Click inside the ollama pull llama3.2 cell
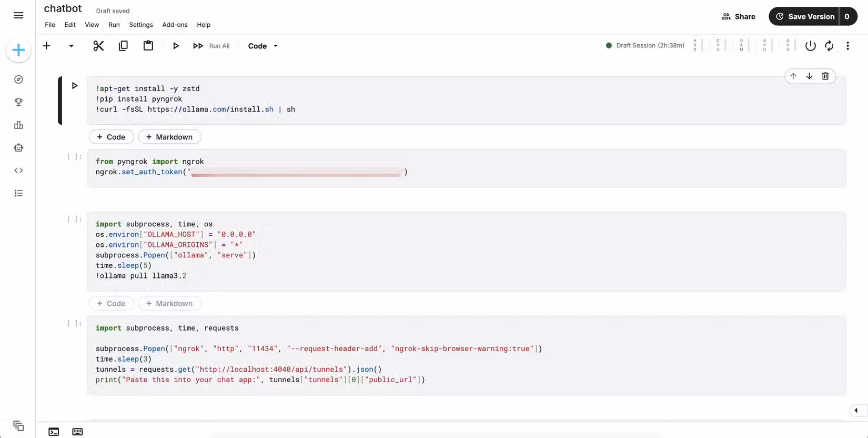 tap(466, 251)
